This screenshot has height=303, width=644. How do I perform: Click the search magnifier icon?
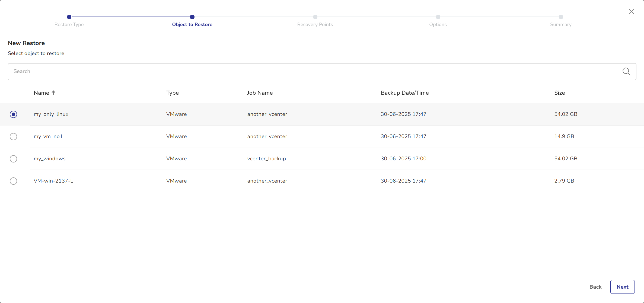[x=626, y=72]
